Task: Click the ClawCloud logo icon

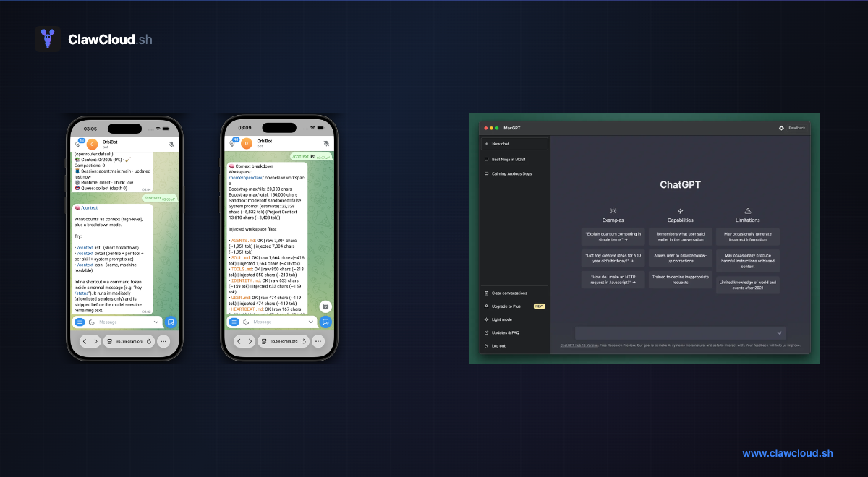Action: pos(48,39)
